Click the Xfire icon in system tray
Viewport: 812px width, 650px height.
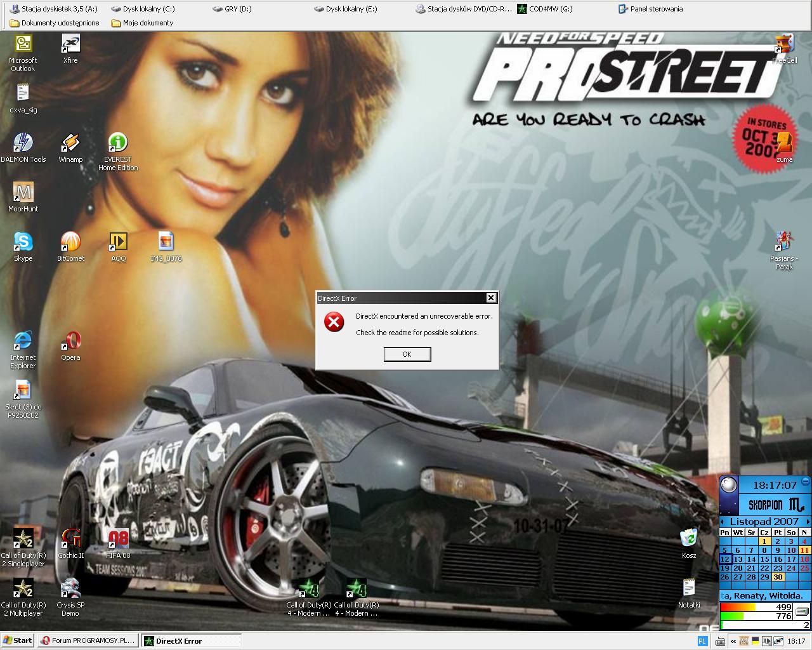tap(778, 641)
